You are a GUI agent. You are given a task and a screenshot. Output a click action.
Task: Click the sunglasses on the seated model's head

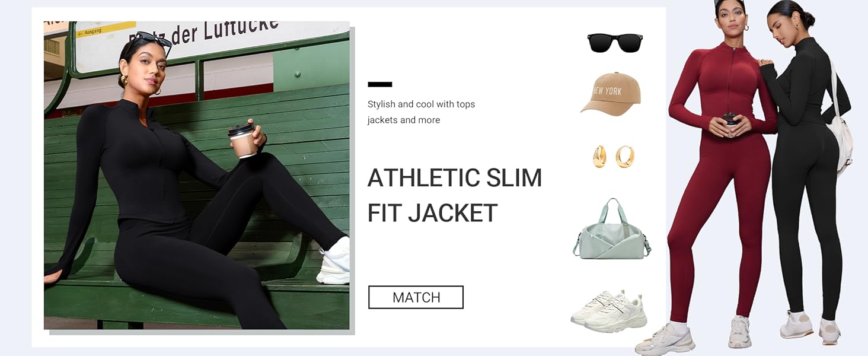[x=151, y=42]
